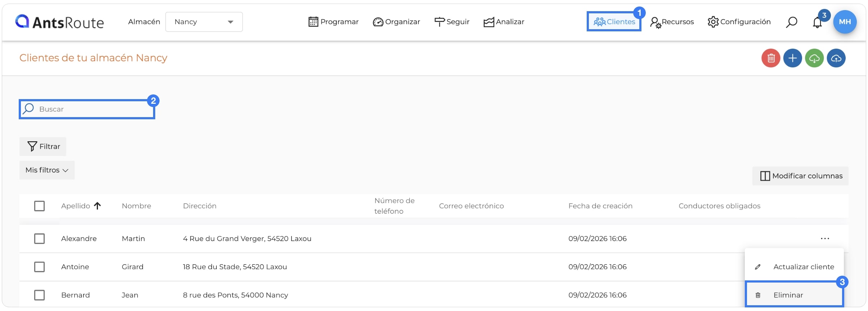The image size is (868, 311).
Task: Select the Clientes menu item
Action: tap(614, 22)
